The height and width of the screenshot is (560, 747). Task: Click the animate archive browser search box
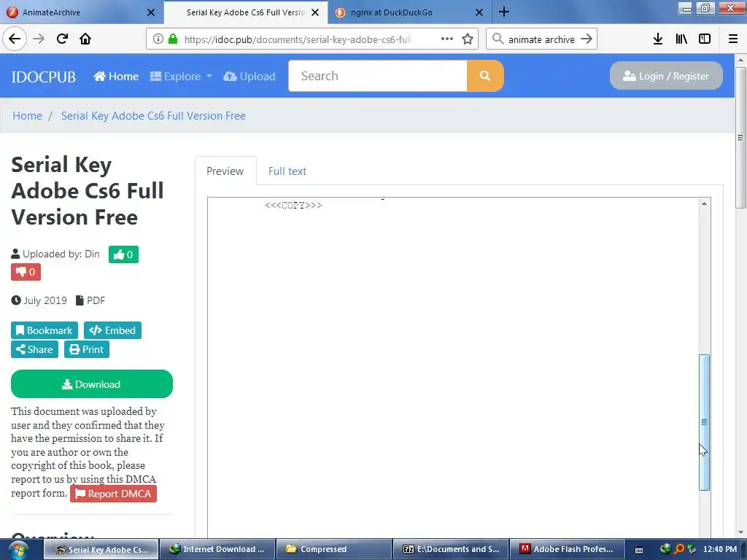tap(541, 39)
